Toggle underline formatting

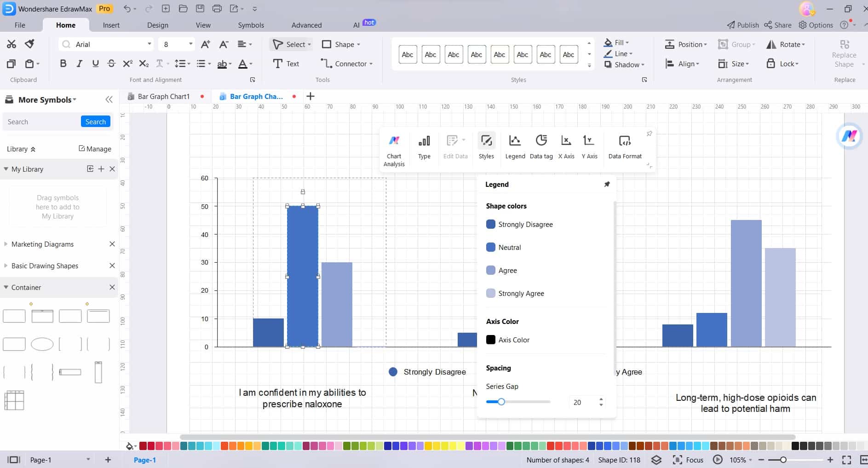(x=95, y=64)
